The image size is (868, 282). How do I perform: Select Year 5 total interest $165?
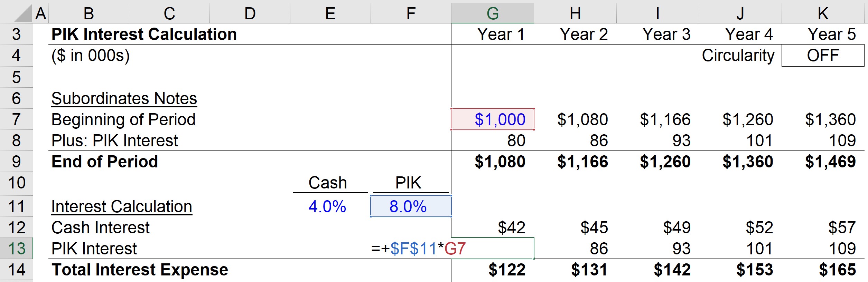pos(823,270)
